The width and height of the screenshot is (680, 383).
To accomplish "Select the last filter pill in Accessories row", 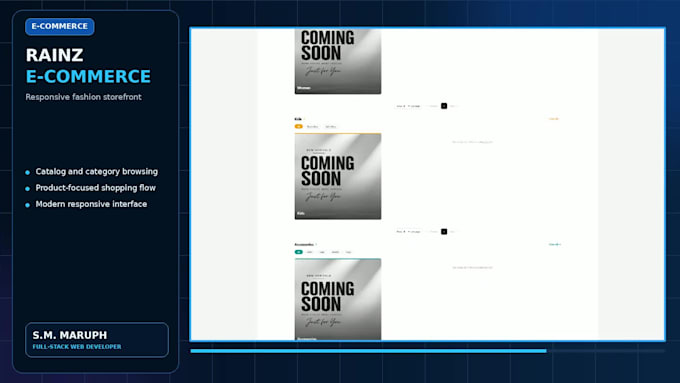I will tap(348, 252).
